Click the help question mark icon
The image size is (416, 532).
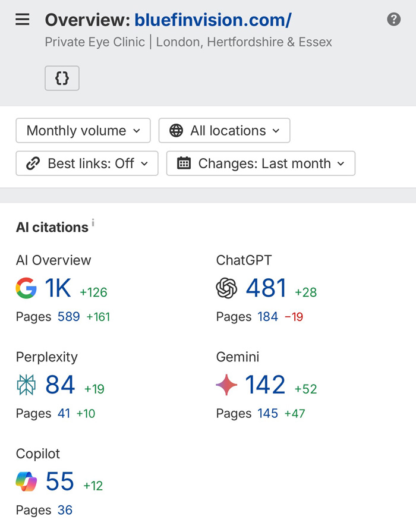[393, 20]
